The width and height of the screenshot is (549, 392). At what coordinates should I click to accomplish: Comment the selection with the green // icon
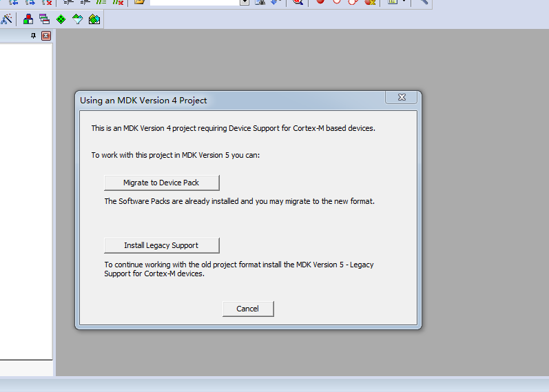pos(101,2)
